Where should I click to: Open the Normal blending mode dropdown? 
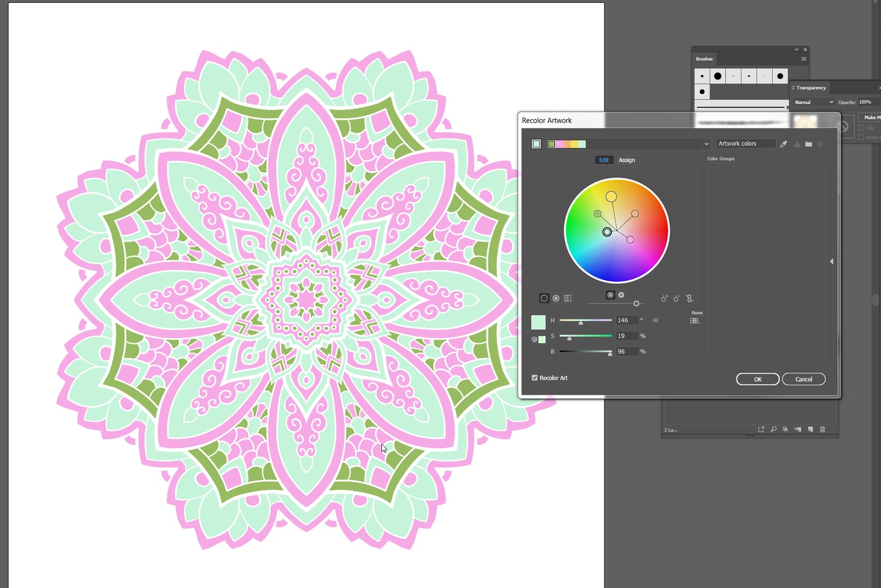coord(814,102)
